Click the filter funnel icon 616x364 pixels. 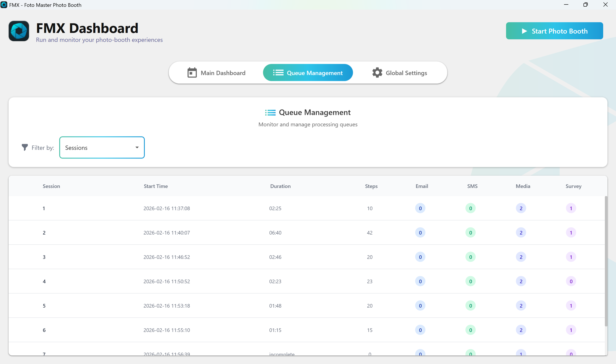point(25,147)
